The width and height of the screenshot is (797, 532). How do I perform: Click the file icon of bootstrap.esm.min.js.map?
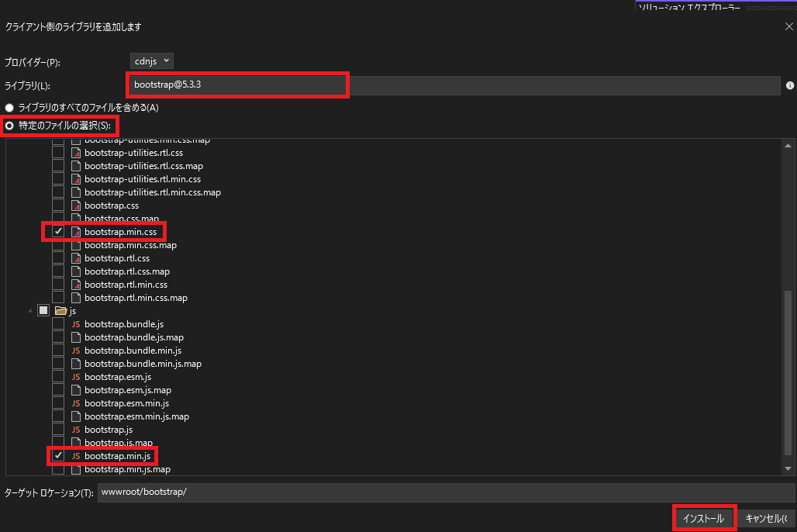pos(76,416)
